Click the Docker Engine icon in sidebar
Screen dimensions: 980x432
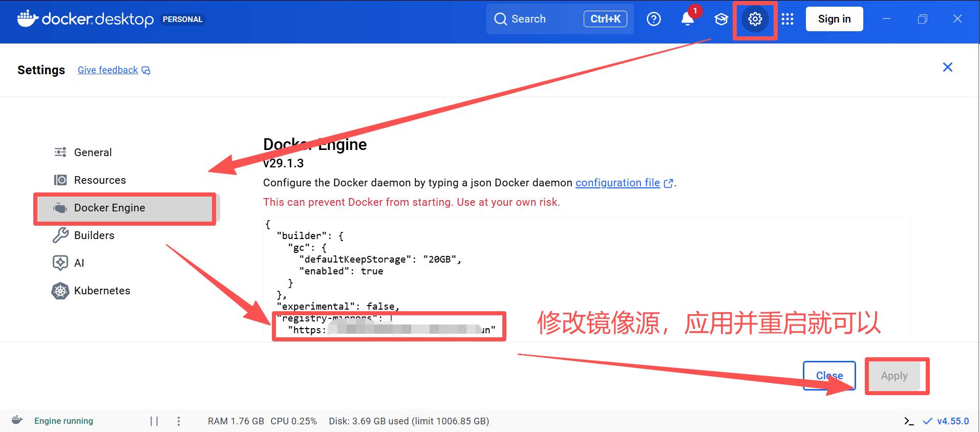point(60,208)
